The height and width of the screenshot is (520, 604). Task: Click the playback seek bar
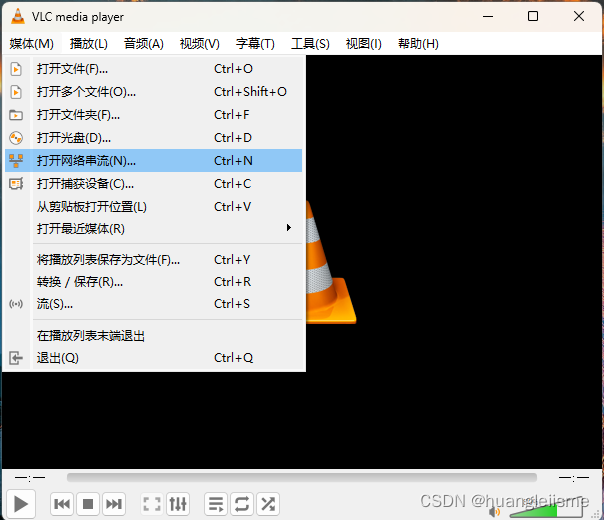tap(302, 478)
